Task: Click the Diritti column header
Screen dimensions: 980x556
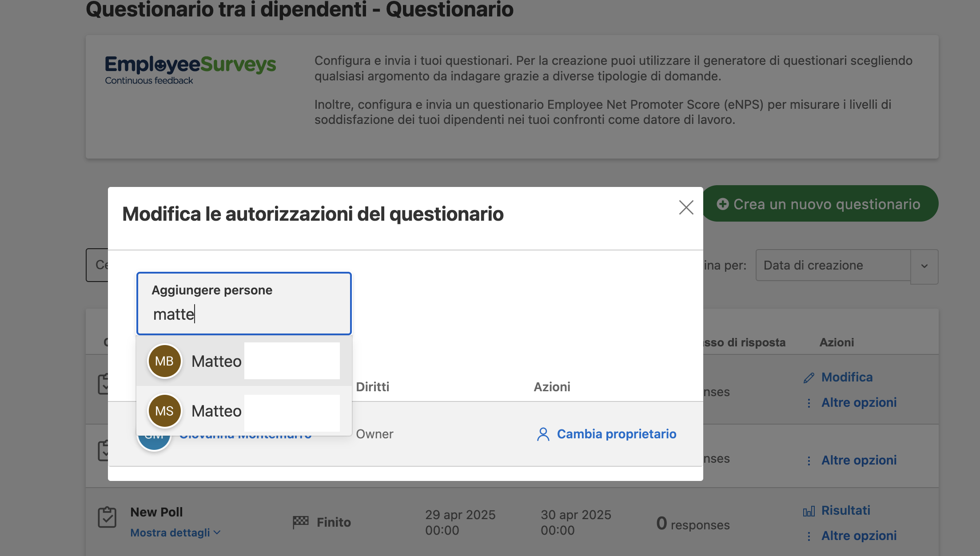Action: pyautogui.click(x=372, y=387)
